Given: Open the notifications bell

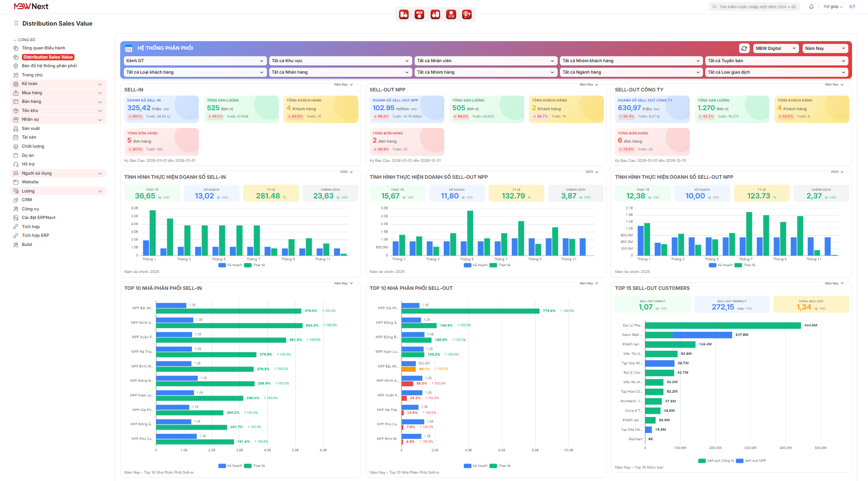Looking at the screenshot, I should [811, 7].
